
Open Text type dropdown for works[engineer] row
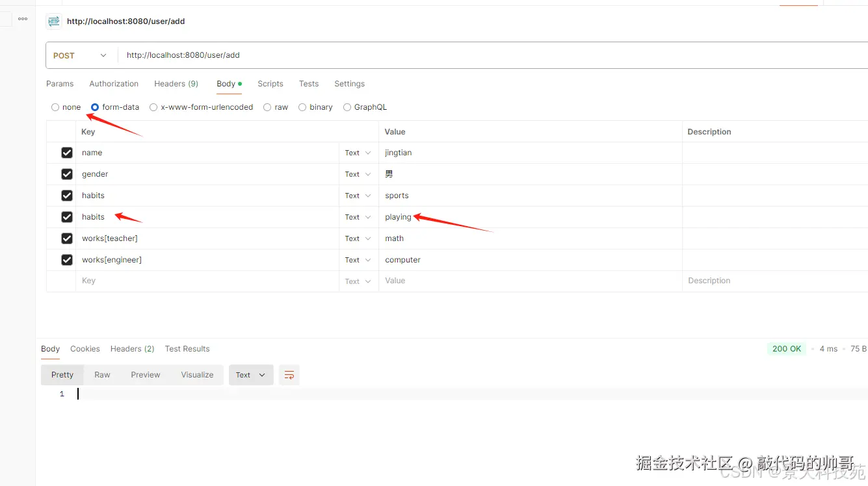click(x=358, y=260)
